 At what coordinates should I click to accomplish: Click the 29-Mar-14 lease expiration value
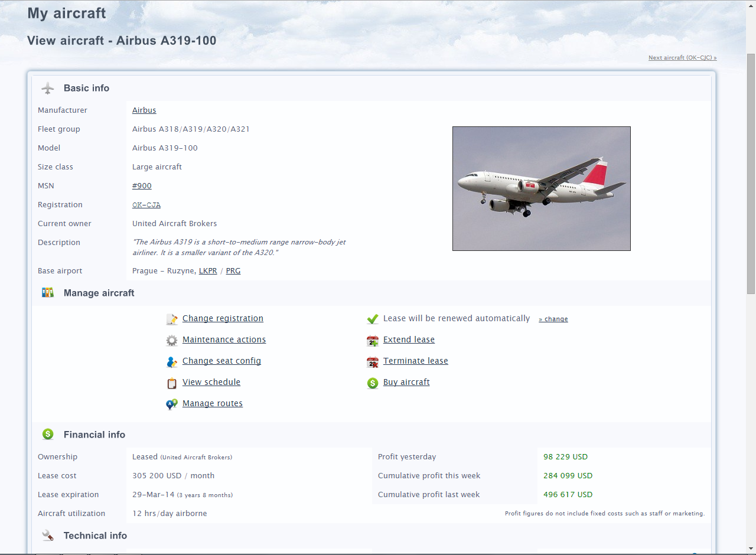[154, 495]
